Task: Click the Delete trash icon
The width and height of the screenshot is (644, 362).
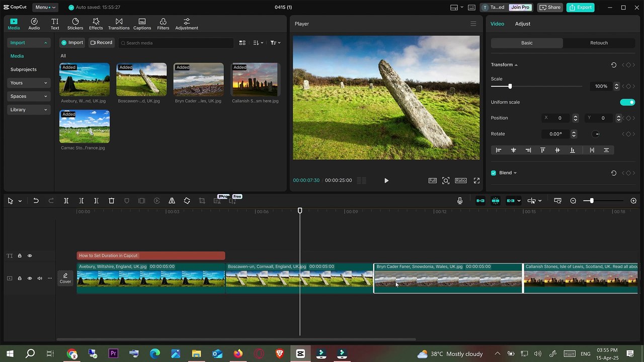Action: coord(112,201)
